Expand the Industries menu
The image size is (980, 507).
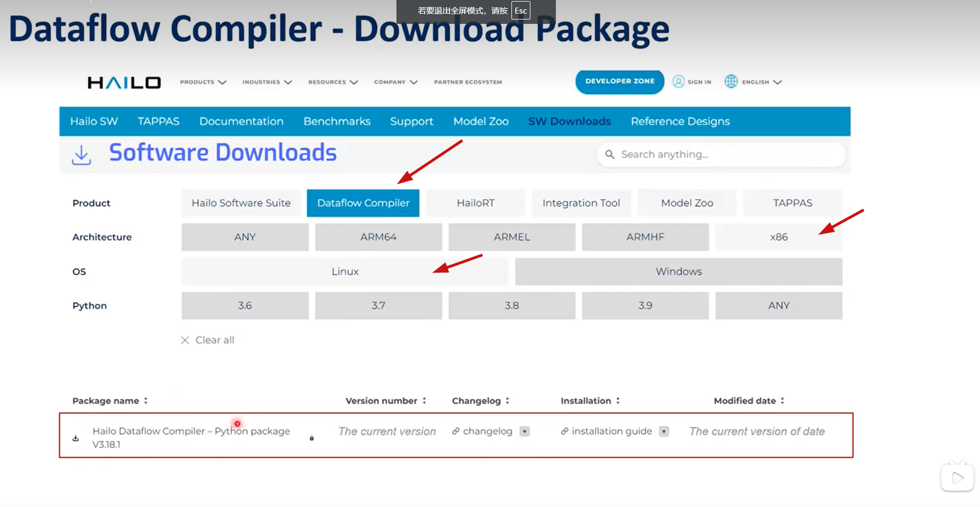(x=267, y=82)
